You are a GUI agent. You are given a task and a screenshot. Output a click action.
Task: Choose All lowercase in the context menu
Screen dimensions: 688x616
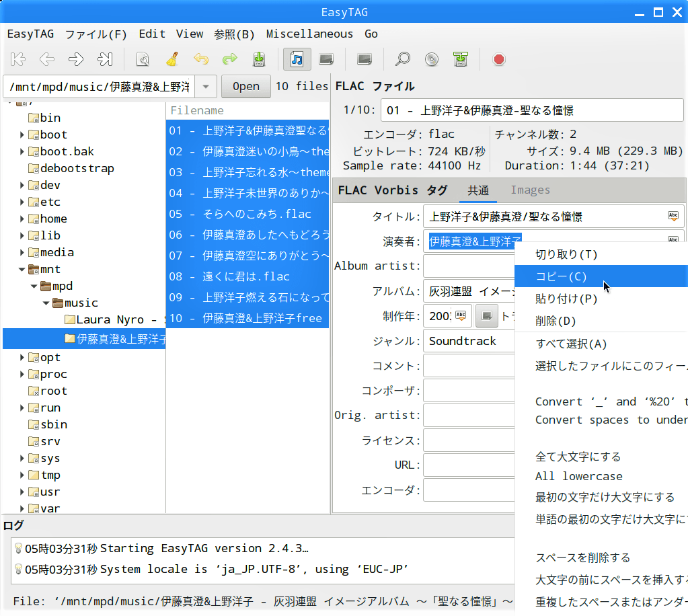[x=601, y=476]
